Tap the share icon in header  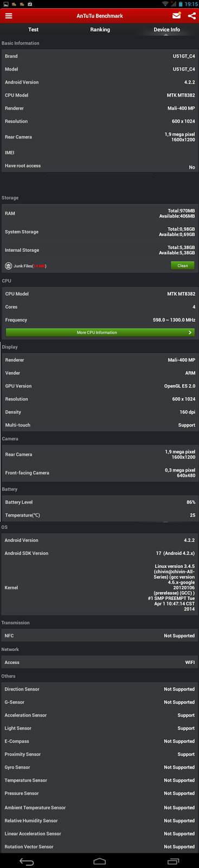click(x=191, y=16)
